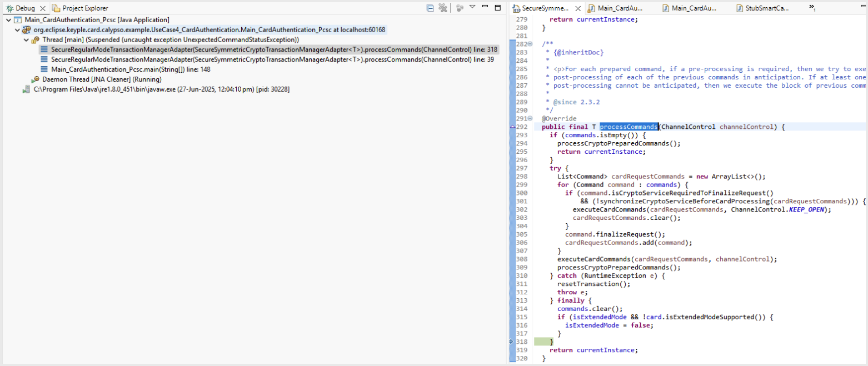The width and height of the screenshot is (868, 366).
Task: Select Daemon Thread [JNA Cleaner] entry
Action: (102, 79)
